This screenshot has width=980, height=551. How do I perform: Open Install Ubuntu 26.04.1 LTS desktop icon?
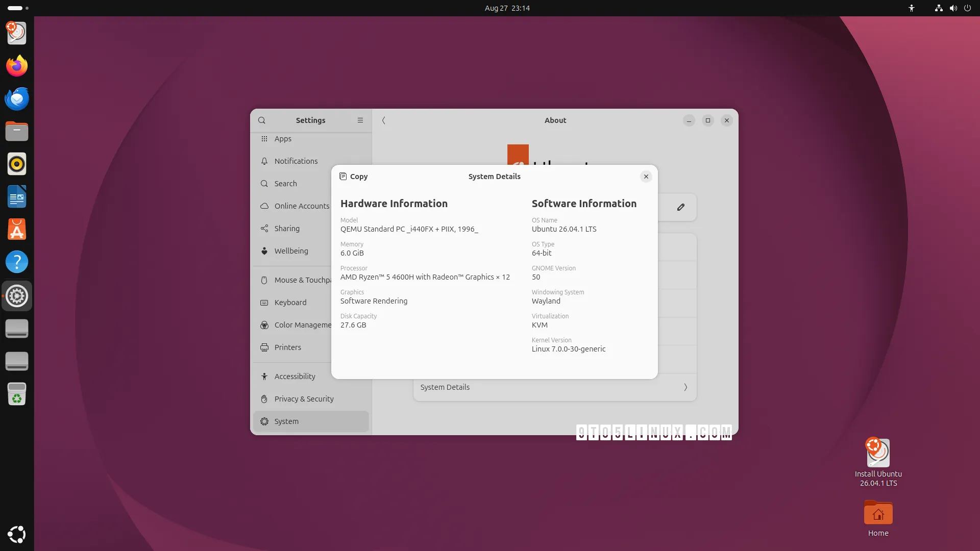(x=878, y=462)
